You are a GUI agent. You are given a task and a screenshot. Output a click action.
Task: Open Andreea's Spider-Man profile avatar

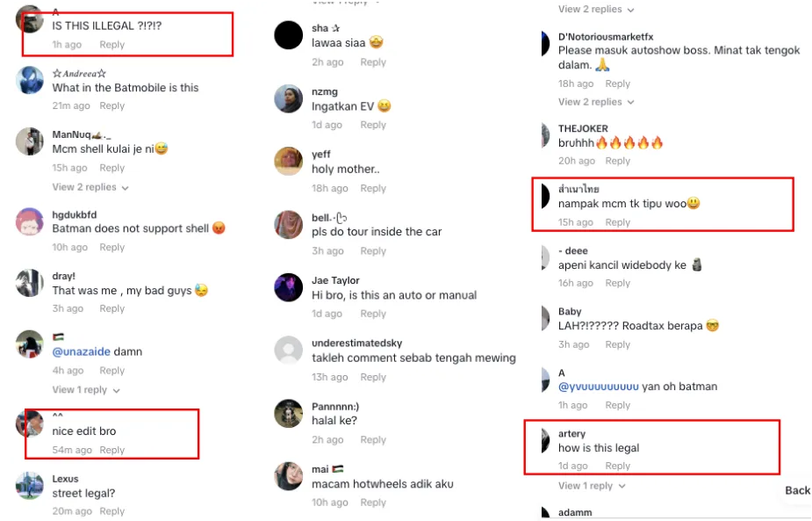pos(30,80)
